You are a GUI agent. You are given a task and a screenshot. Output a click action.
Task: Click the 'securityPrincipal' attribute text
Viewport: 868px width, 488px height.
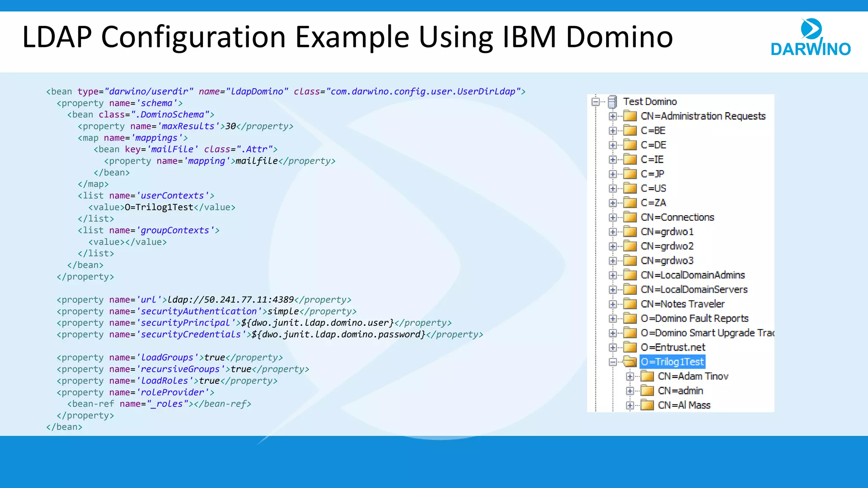click(186, 323)
